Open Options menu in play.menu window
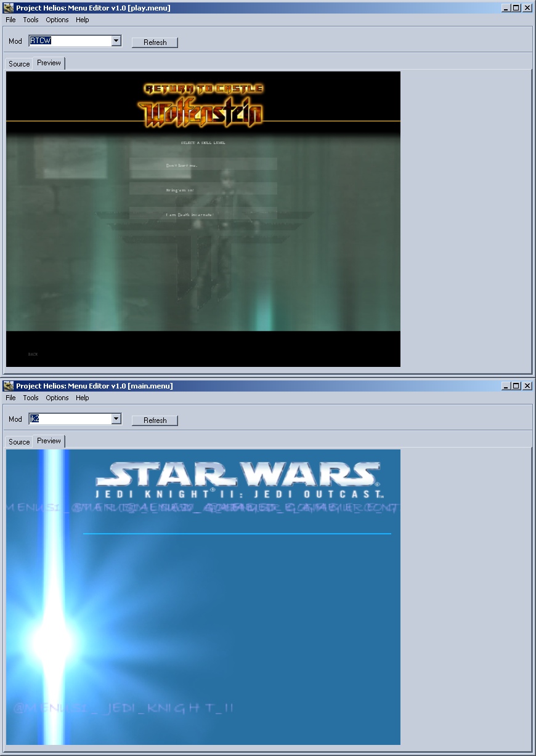The height and width of the screenshot is (756, 536). click(57, 20)
